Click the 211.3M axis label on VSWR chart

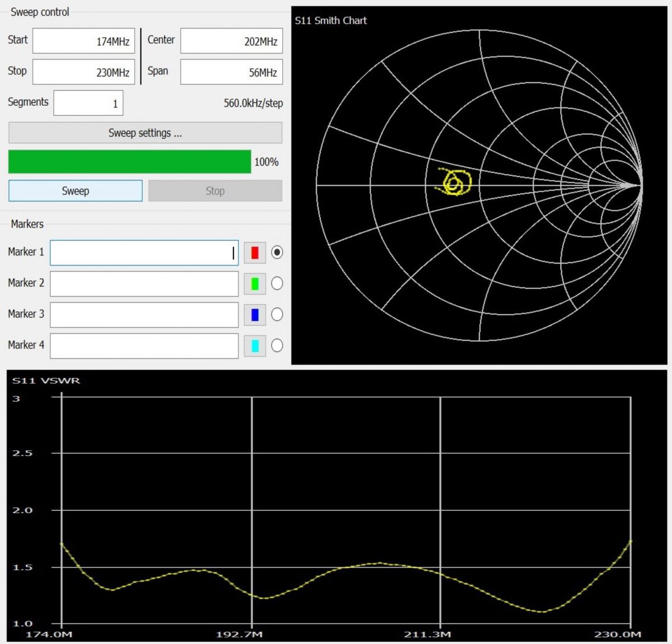(x=427, y=634)
